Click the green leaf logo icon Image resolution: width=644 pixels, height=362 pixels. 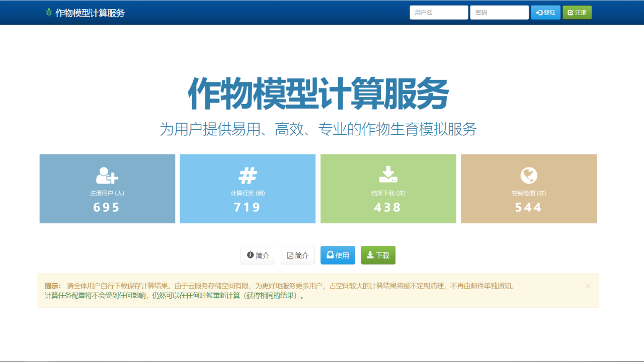coord(49,13)
